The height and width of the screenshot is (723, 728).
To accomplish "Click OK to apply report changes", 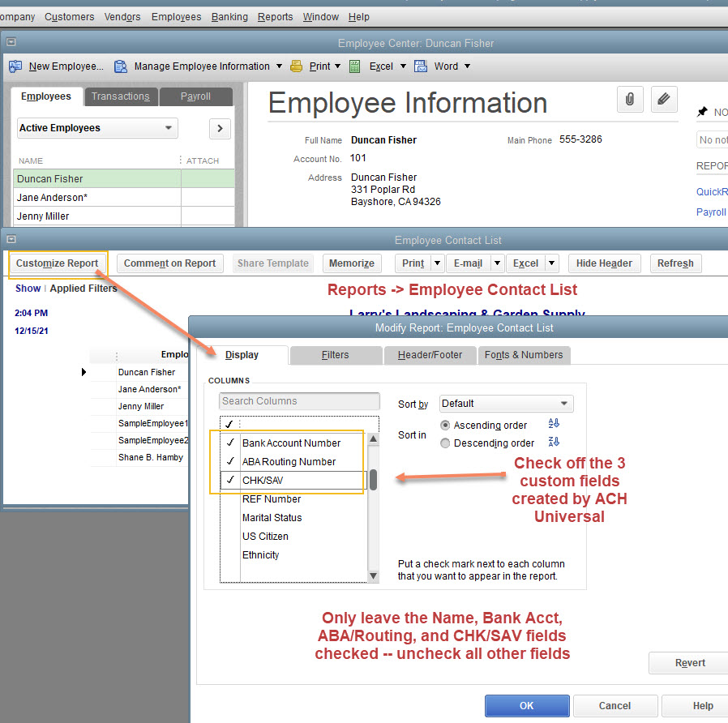I will tap(527, 705).
